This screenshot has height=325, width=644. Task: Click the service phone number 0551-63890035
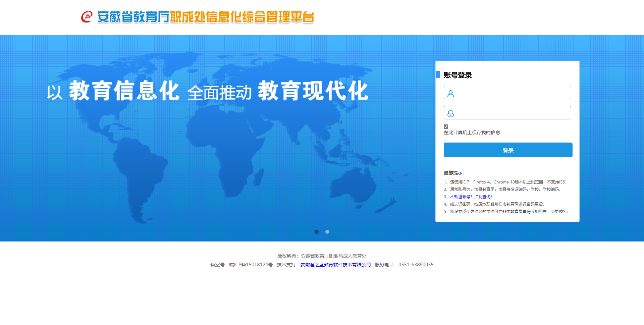[416, 265]
